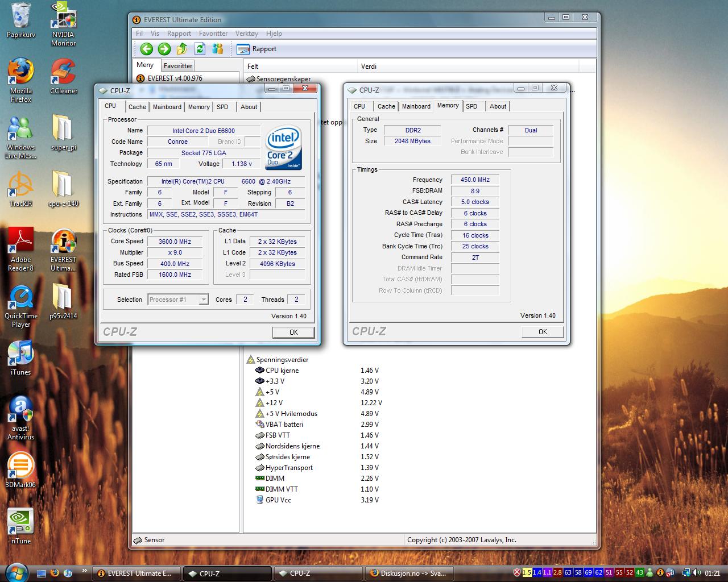Select the nTune desktop shortcut
The image size is (728, 582).
[x=21, y=527]
